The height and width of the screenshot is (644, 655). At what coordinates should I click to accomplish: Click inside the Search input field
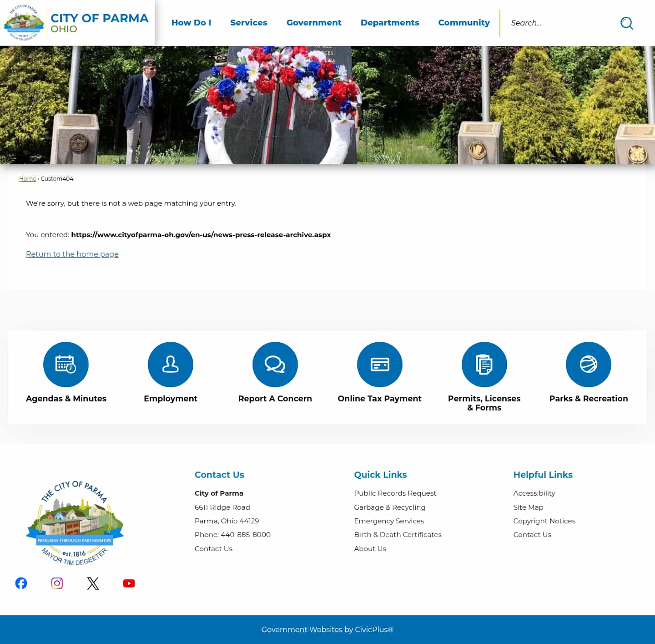click(559, 23)
